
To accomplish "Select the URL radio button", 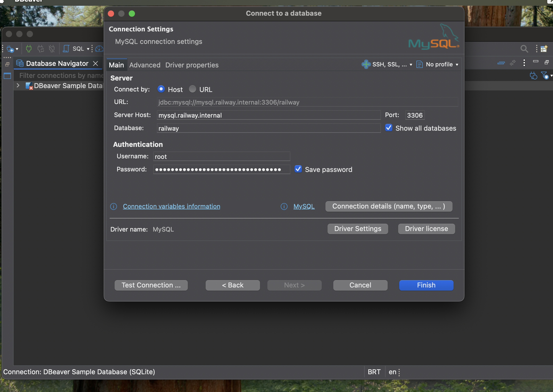I will coord(193,89).
